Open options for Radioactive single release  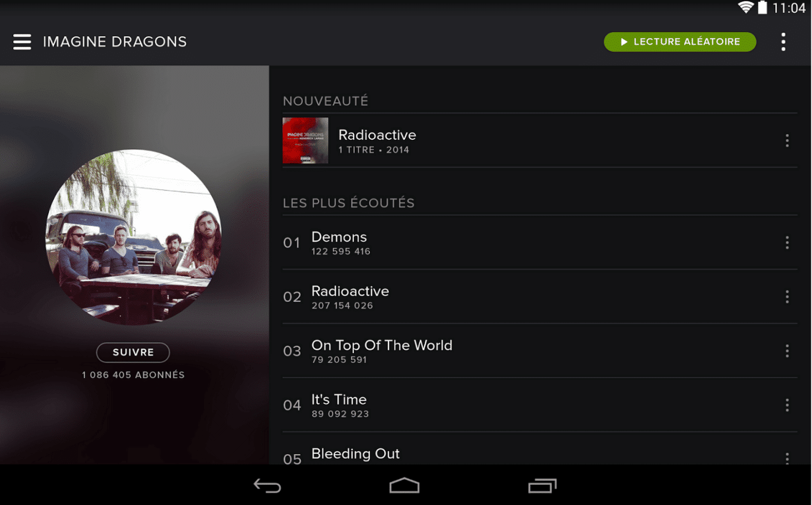tap(787, 141)
